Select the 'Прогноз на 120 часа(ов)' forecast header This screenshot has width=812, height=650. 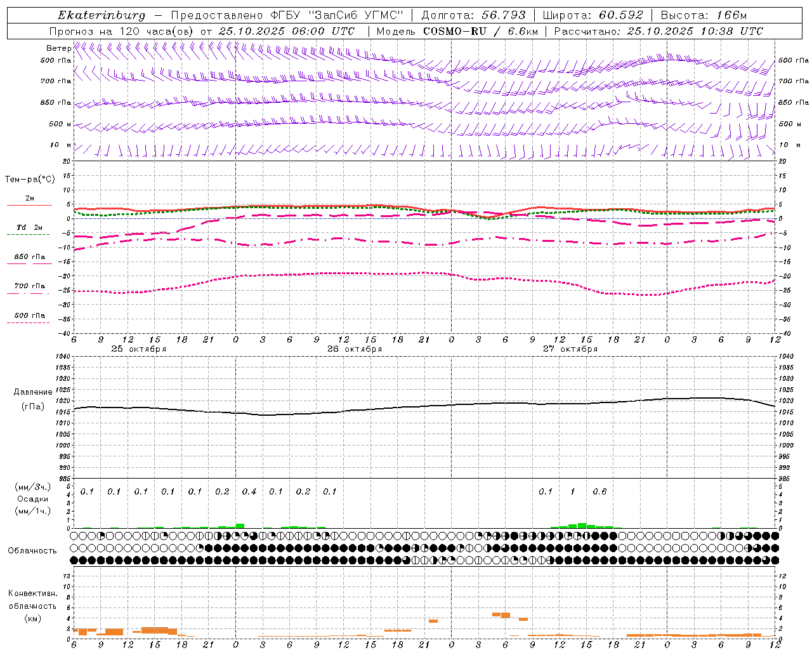[122, 31]
